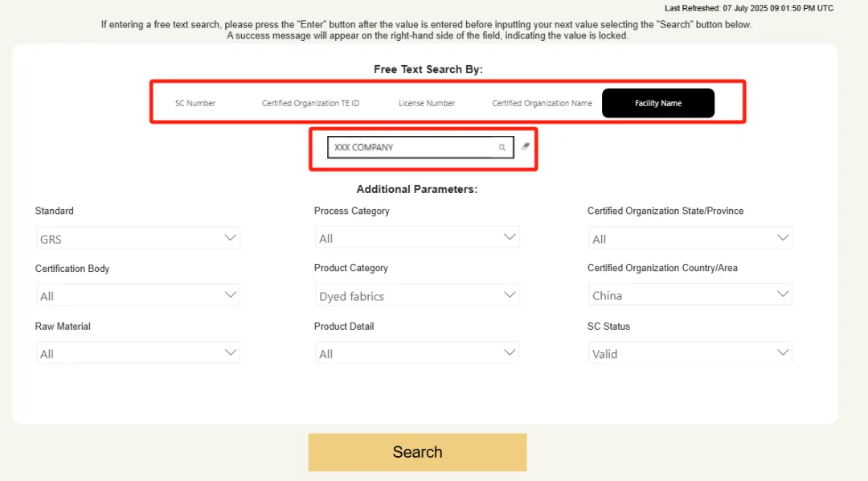Choose the License Number search option
Viewport: 868px width, 481px height.
[x=427, y=103]
